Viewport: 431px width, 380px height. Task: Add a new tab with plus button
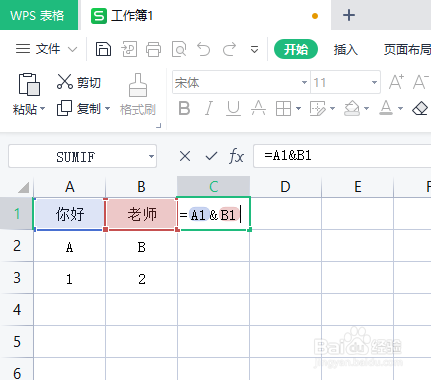(349, 15)
